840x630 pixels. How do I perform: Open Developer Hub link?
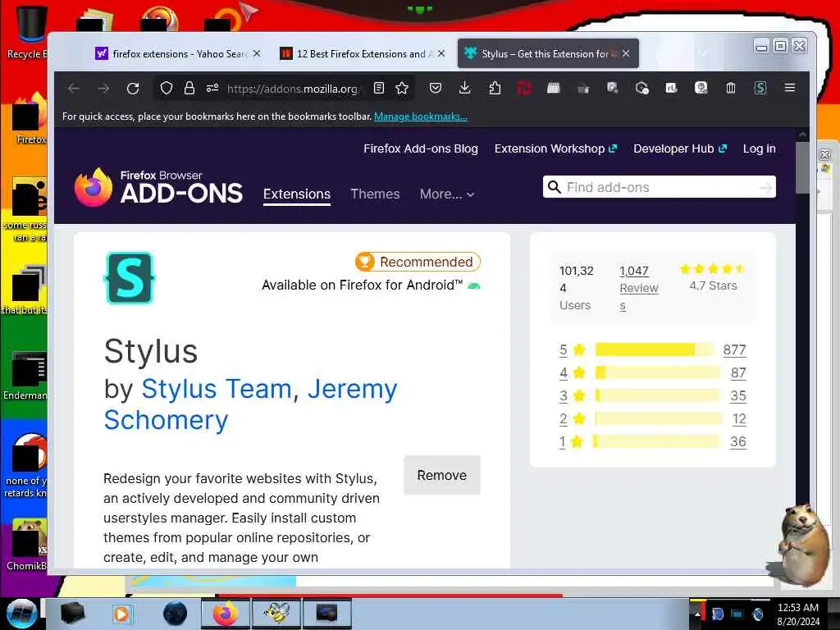[x=680, y=148]
